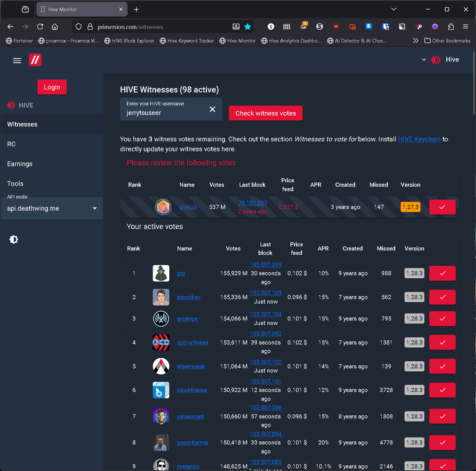The image size is (476, 471).
Task: Go to browser home page icon
Action: pyautogui.click(x=55, y=27)
